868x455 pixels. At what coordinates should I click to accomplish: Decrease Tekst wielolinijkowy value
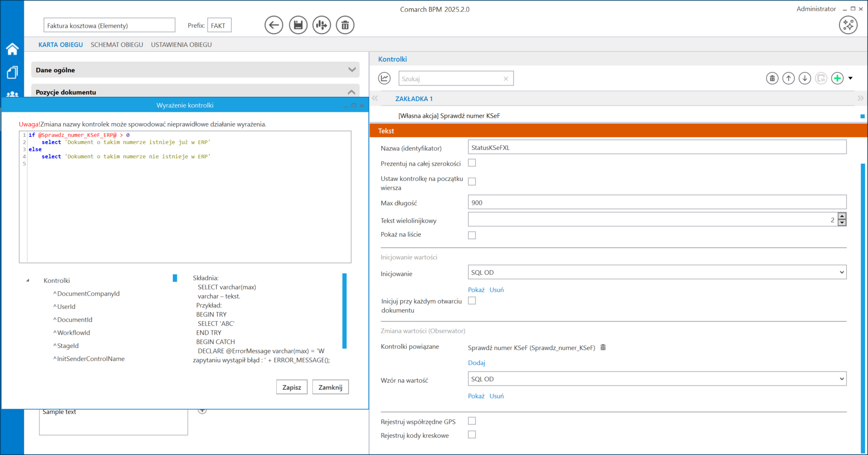tap(842, 223)
